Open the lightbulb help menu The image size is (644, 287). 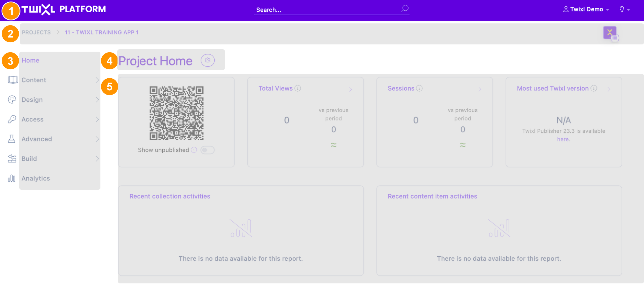[x=624, y=9]
